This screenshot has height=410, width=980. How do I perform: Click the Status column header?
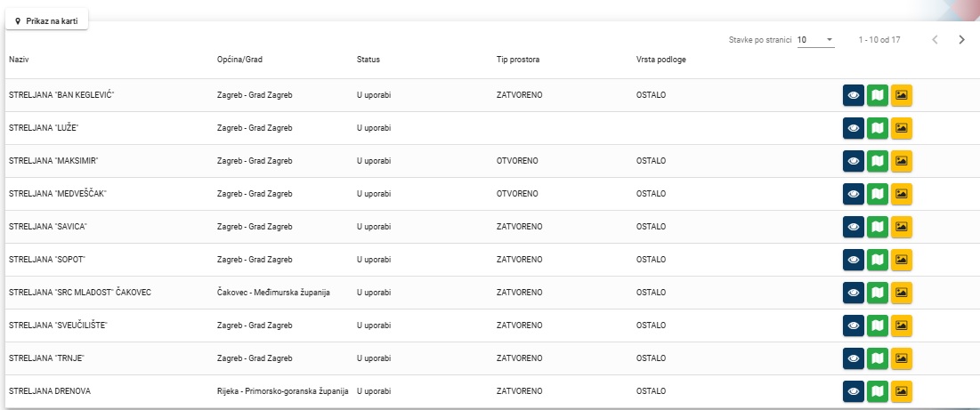coord(368,60)
